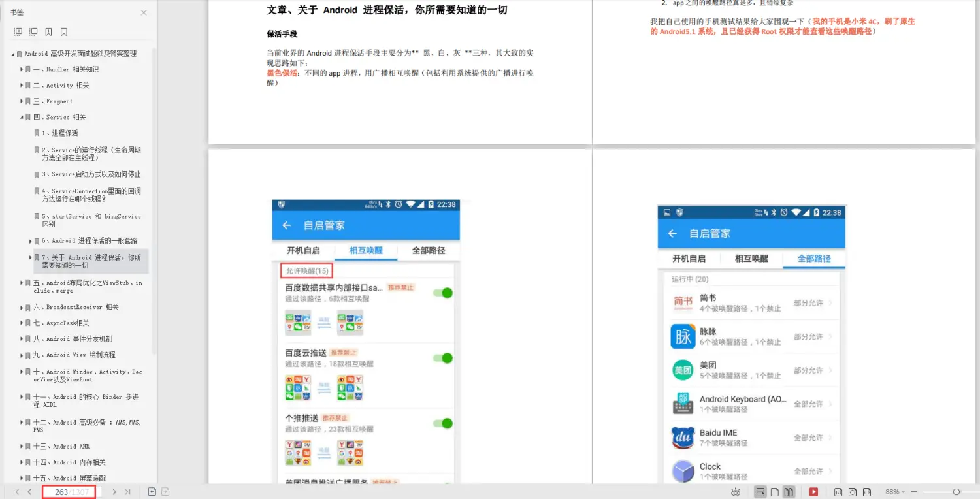Click the fit page icon

click(x=853, y=492)
